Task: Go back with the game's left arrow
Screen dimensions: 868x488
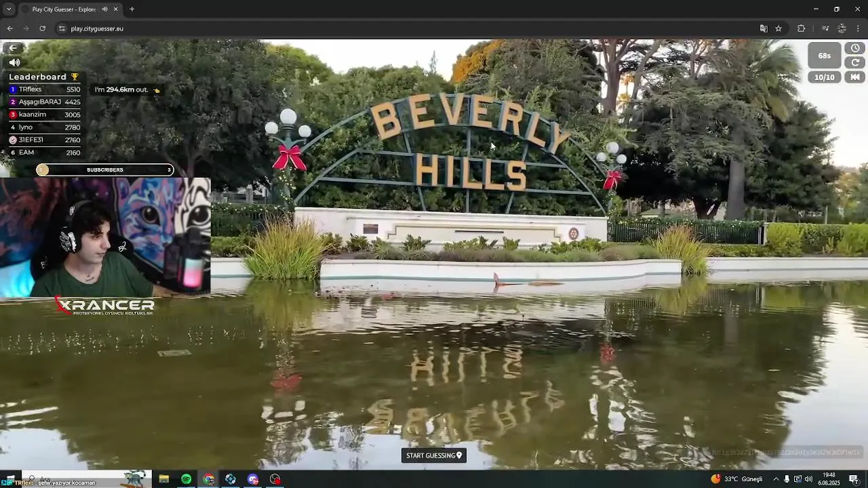Action: click(x=13, y=48)
